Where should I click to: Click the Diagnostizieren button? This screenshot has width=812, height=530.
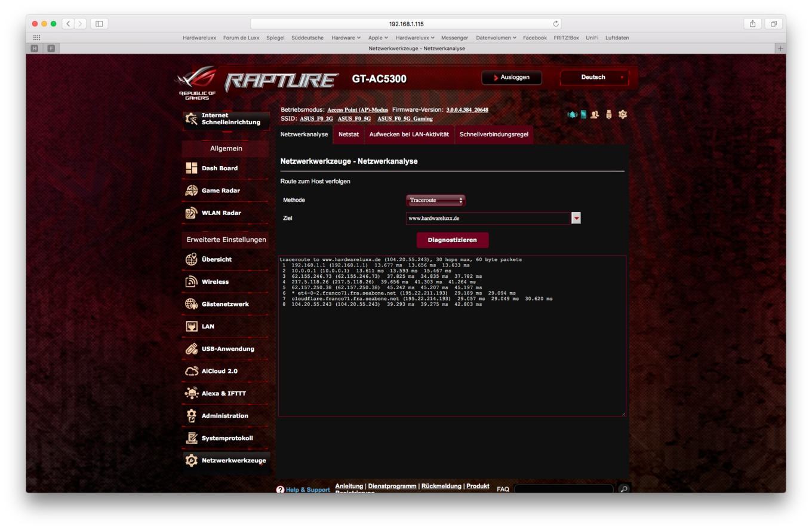pos(452,240)
